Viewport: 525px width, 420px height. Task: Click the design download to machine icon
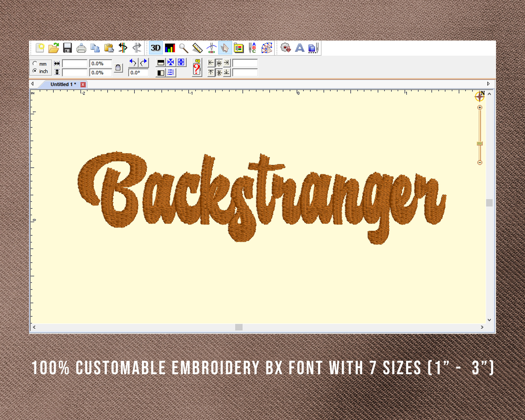[286, 48]
